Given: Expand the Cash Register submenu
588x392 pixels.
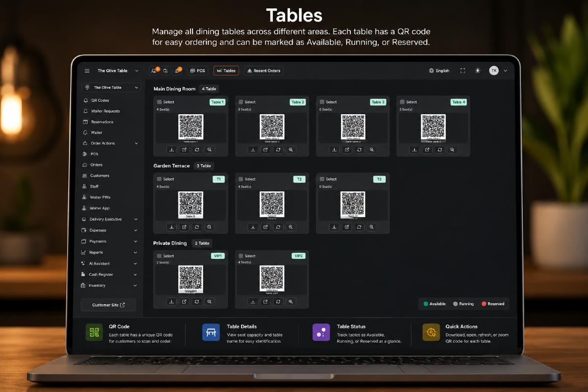Looking at the screenshot, I should (136, 274).
